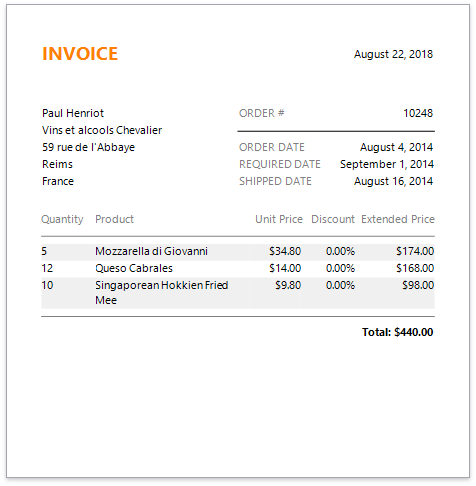The image size is (476, 486).
Task: Select the city Reims
Action: click(x=57, y=164)
